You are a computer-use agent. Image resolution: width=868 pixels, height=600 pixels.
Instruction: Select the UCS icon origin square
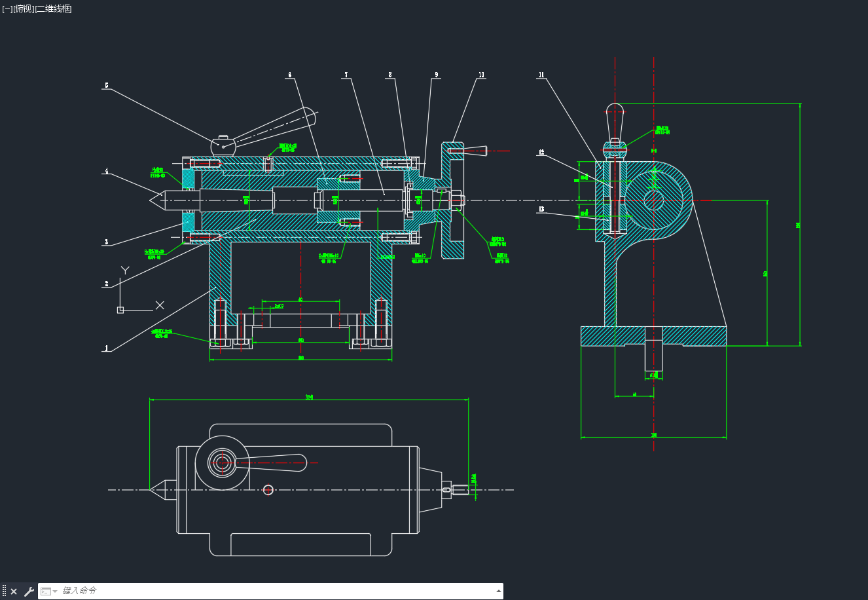pos(120,310)
